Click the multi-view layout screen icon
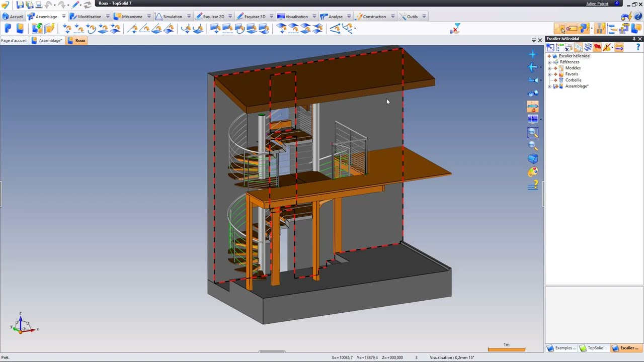This screenshot has height=362, width=644. 533,119
